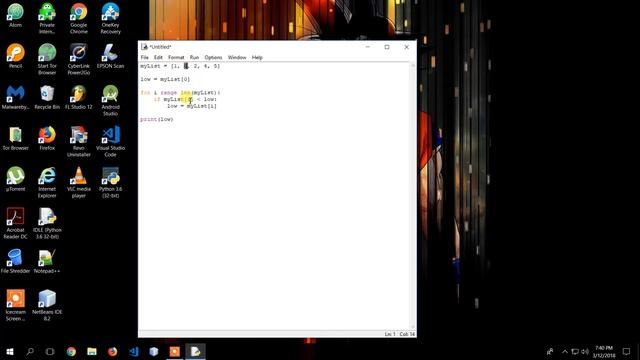Select the File Shredder desktop icon

[x=16, y=261]
